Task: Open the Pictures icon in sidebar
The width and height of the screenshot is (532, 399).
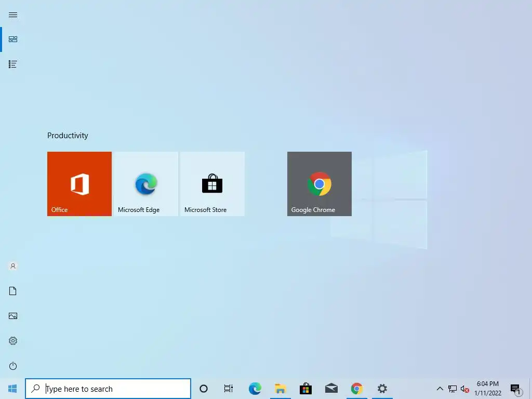Action: [13, 316]
